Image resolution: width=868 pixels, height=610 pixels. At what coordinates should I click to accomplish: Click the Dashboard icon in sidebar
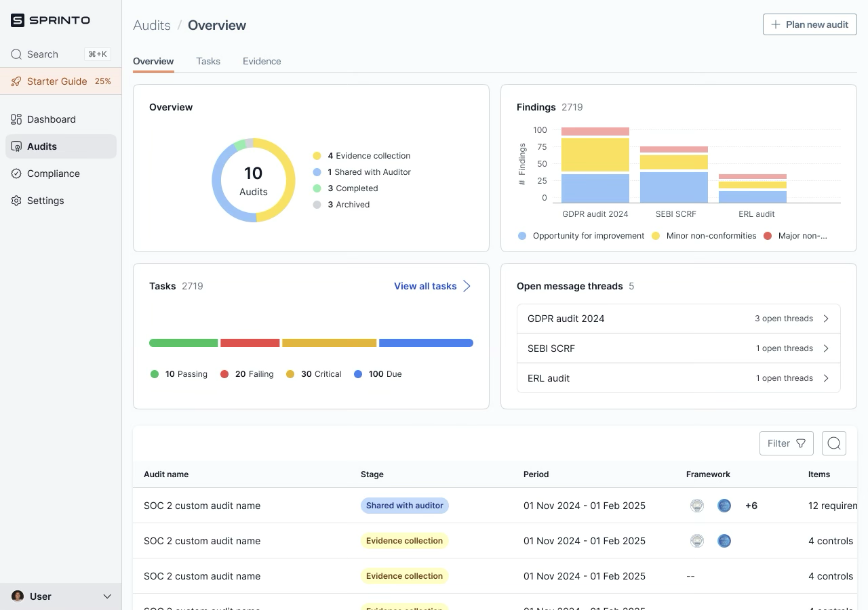click(16, 119)
